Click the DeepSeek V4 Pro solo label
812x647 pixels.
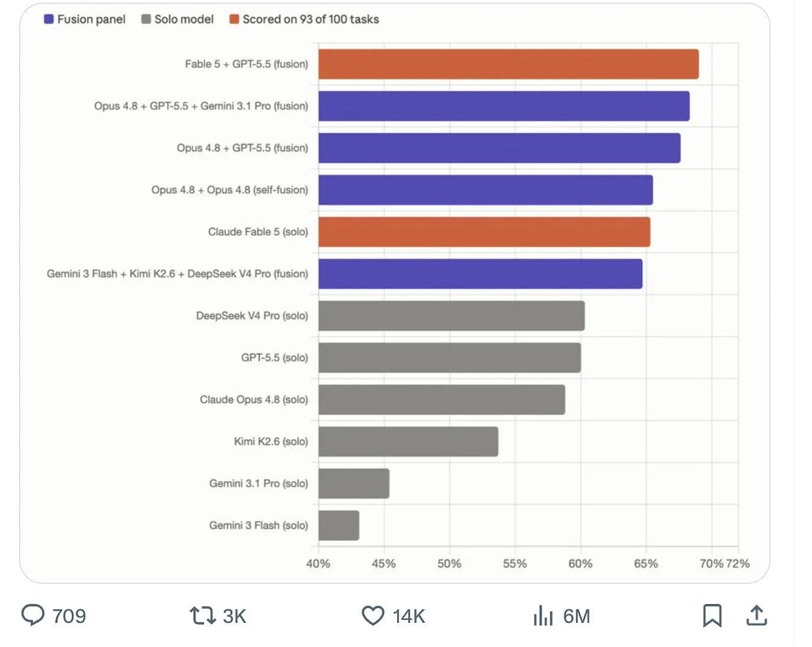point(252,316)
